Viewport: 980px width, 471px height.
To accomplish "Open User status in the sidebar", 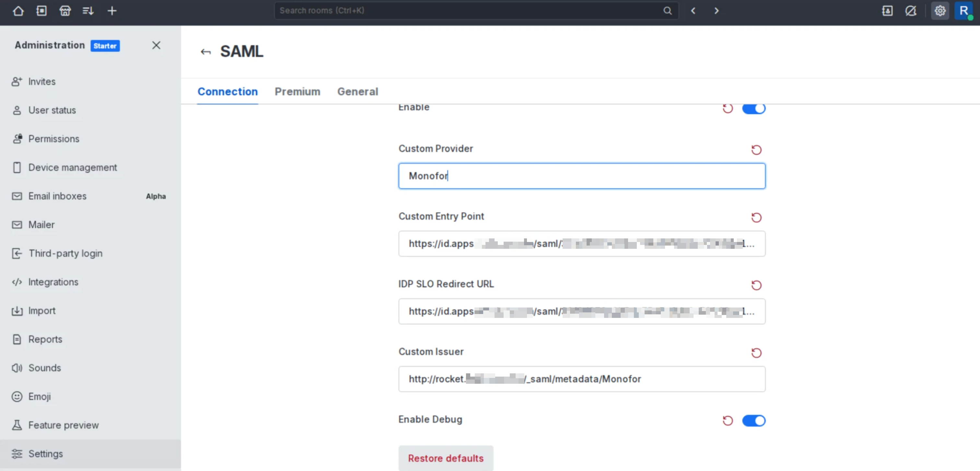I will [x=90, y=110].
